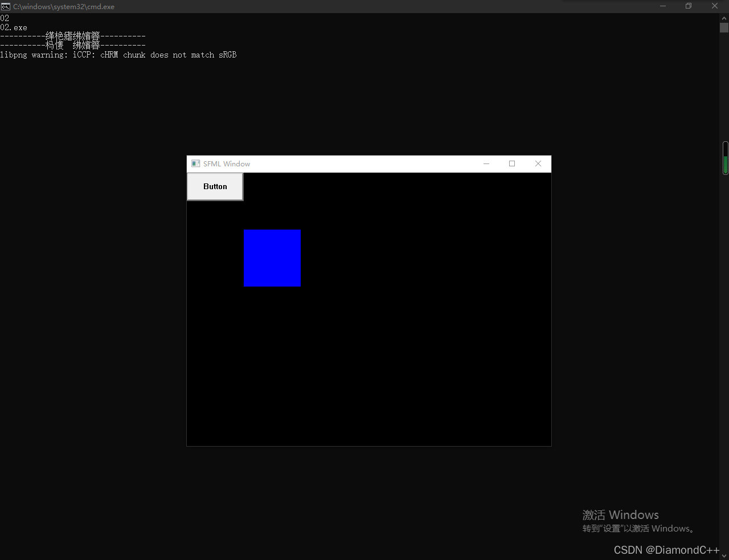Screen dimensions: 729x560
Task: Click the SFML window title bar icon
Action: (x=196, y=163)
